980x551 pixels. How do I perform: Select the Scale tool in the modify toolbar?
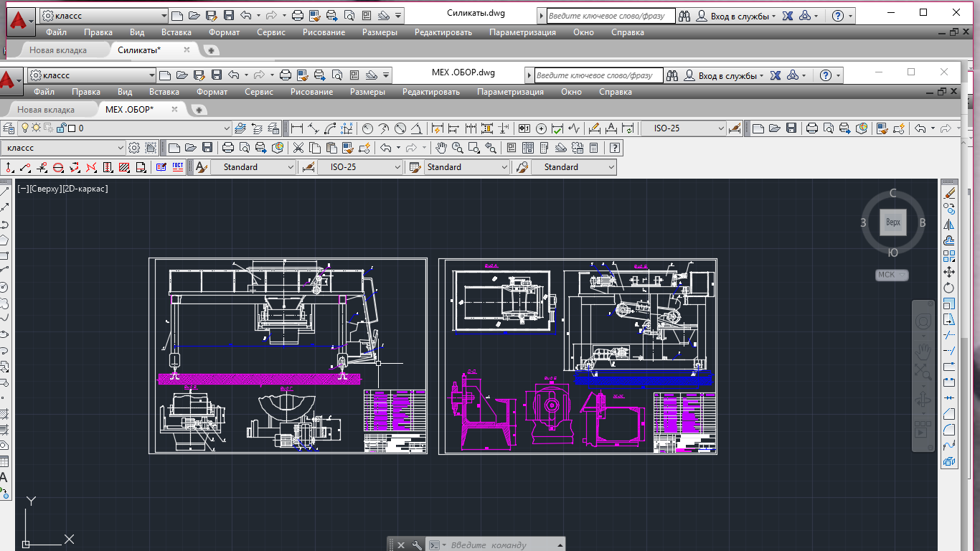(x=949, y=303)
